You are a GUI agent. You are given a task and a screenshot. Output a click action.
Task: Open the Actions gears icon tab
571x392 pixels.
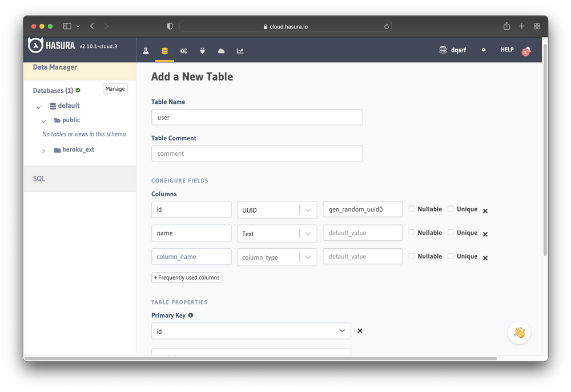[x=183, y=51]
